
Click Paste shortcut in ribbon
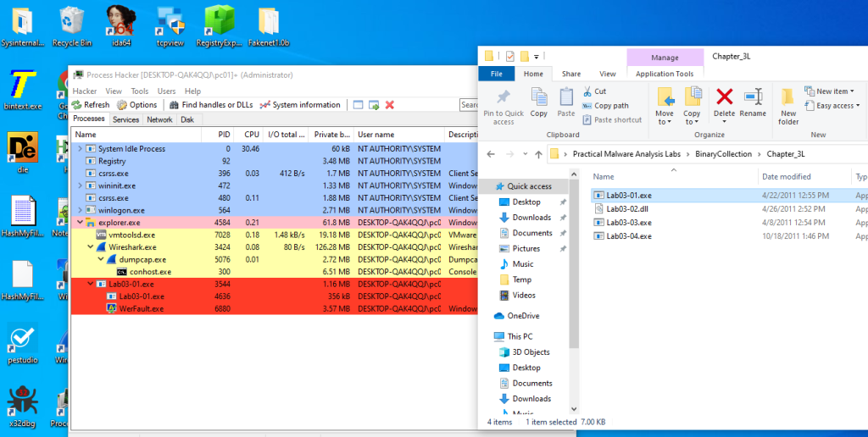point(612,120)
